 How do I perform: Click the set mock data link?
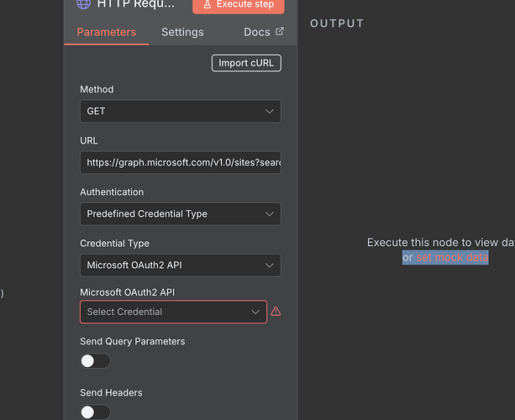click(x=452, y=258)
